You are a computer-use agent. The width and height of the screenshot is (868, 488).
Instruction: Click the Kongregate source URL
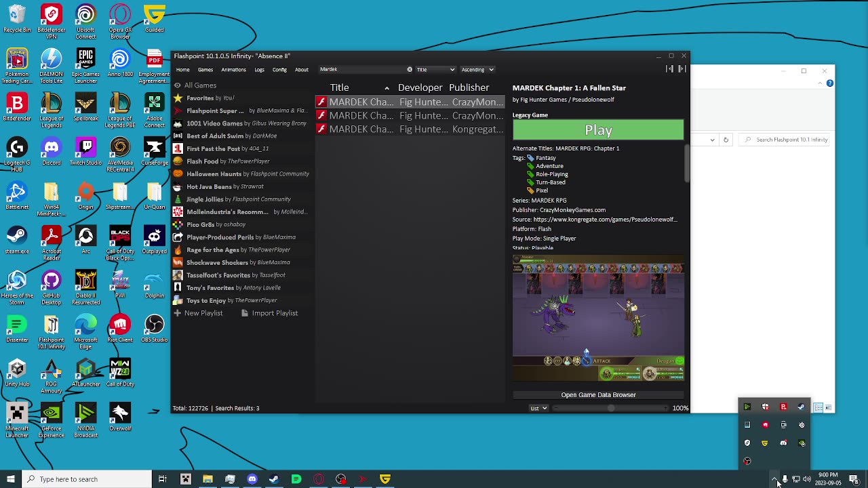(605, 220)
